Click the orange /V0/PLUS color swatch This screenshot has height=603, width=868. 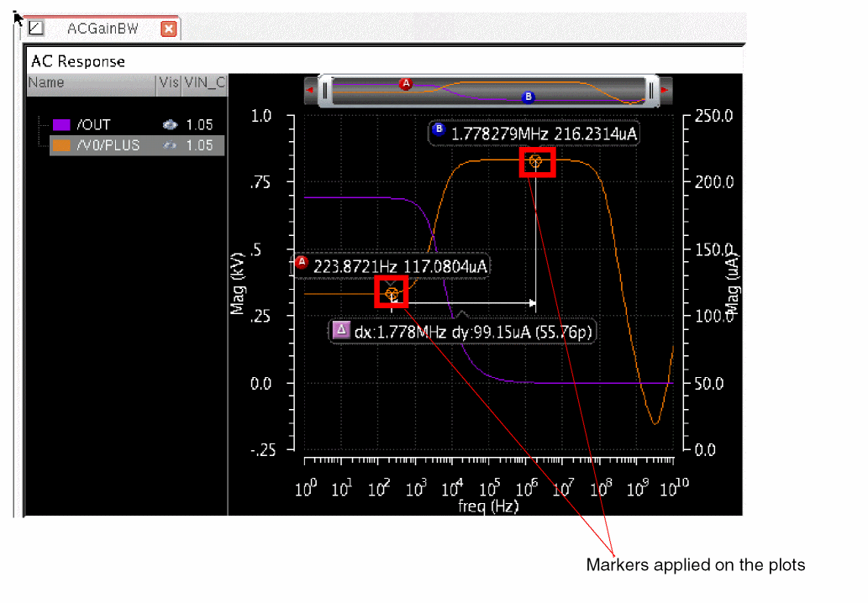[61, 145]
